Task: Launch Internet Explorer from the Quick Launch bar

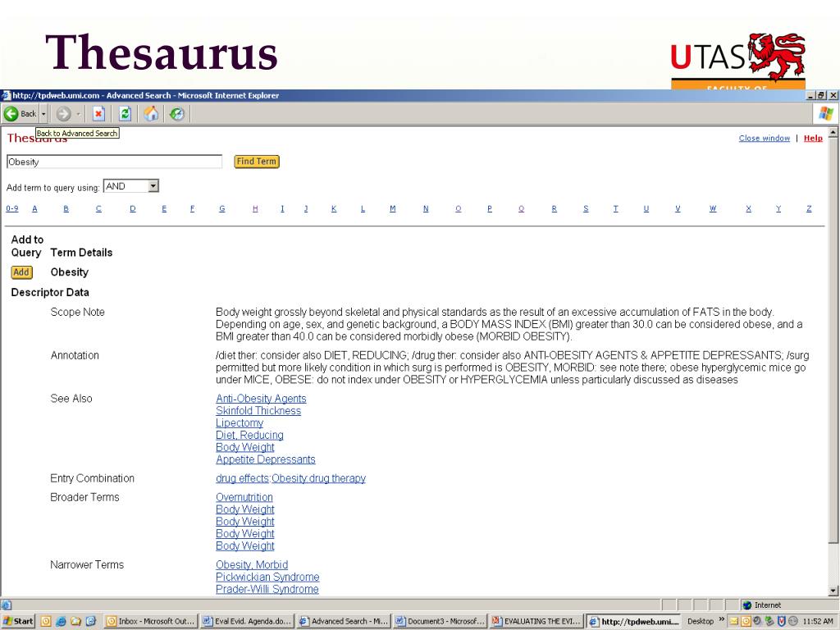Action: [60, 621]
